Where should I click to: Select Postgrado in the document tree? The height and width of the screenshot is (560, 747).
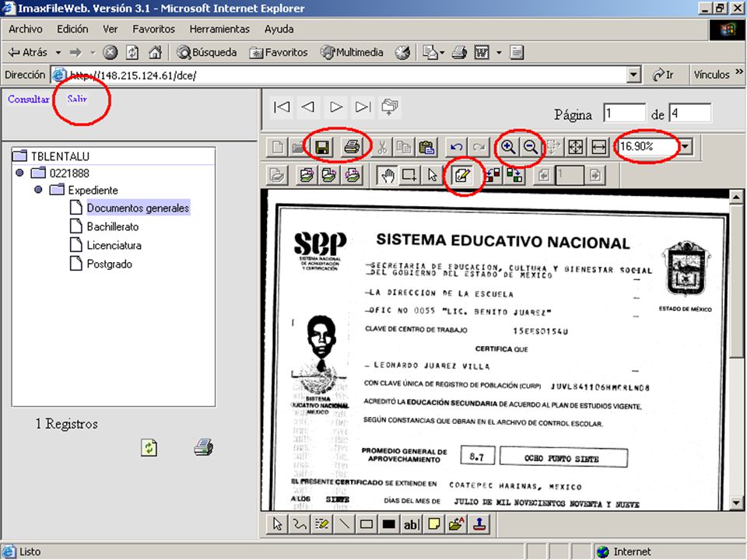[109, 264]
